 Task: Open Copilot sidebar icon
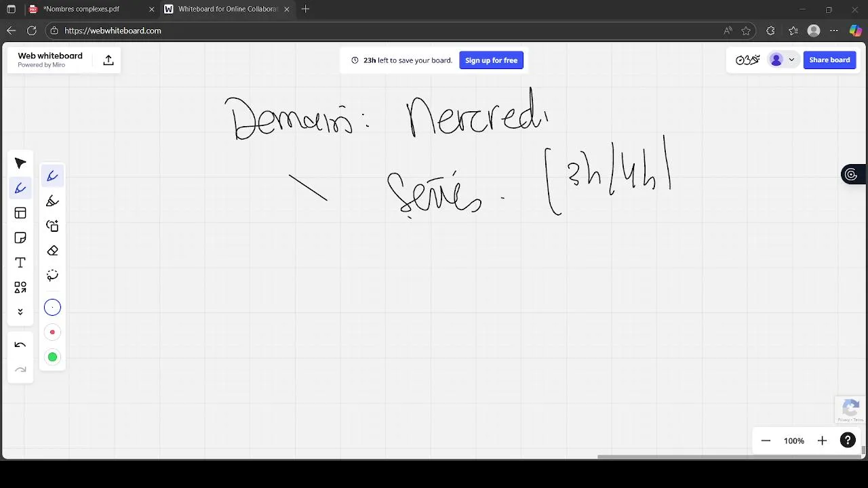tap(855, 30)
